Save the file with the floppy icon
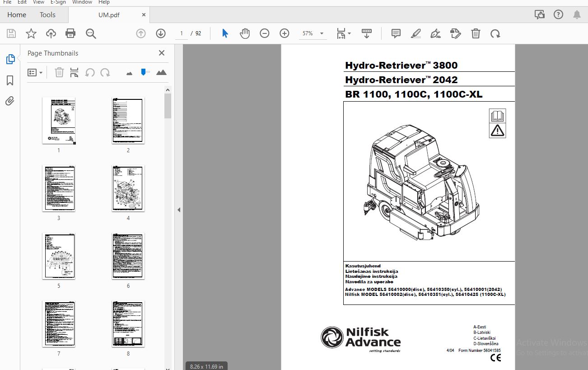The image size is (588, 370). pos(11,33)
